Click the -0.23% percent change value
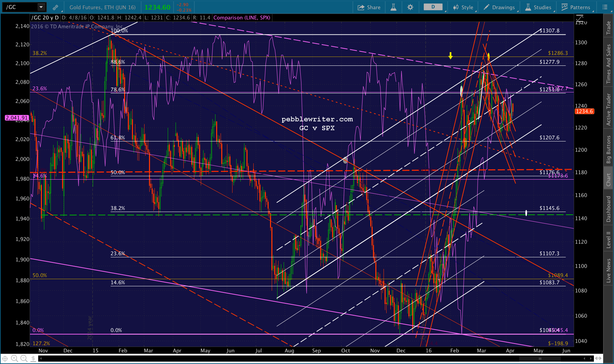This screenshot has width=614, height=364. [x=184, y=10]
